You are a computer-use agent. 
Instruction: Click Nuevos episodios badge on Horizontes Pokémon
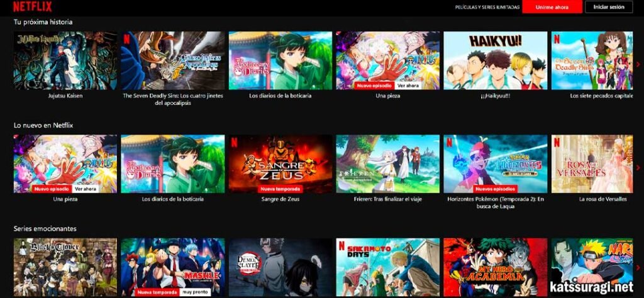point(496,189)
